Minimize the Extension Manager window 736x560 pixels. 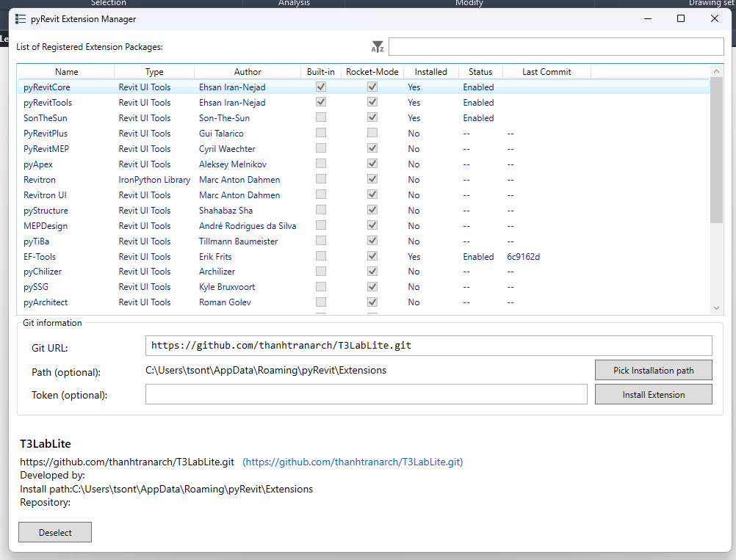click(x=648, y=19)
